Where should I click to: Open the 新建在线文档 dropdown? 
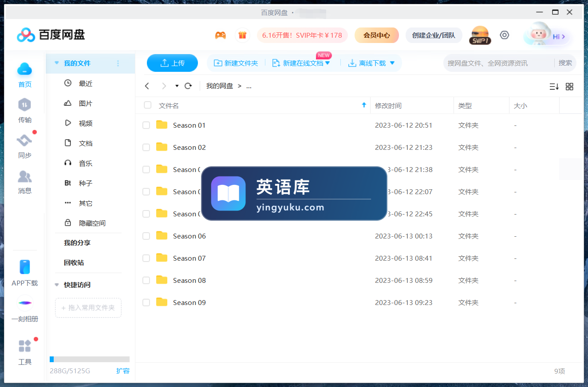click(x=328, y=63)
